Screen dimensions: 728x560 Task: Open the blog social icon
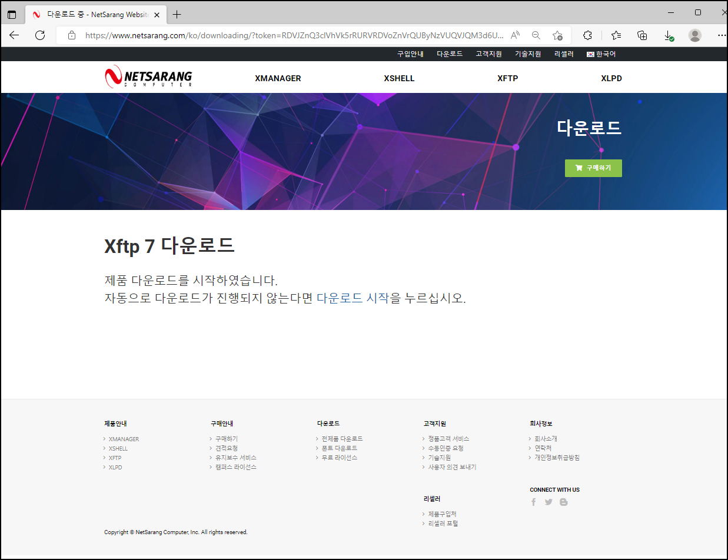click(x=564, y=502)
